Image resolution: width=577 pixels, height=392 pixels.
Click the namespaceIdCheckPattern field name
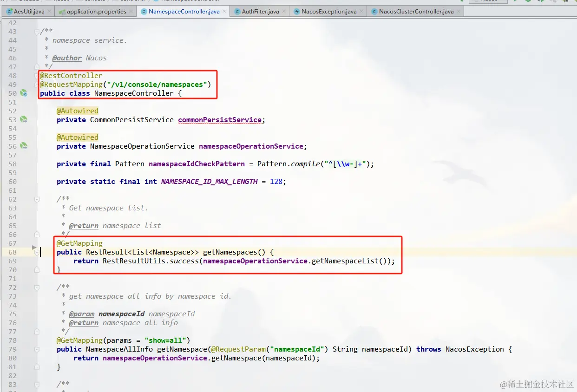[x=197, y=164]
